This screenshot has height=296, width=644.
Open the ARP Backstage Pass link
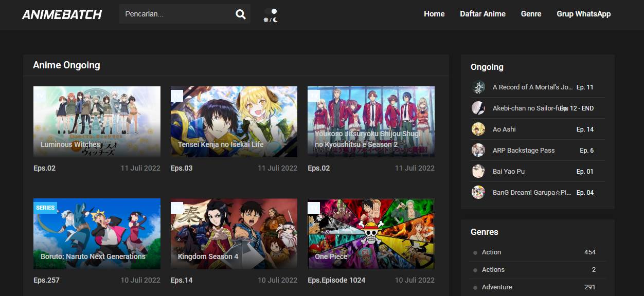pyautogui.click(x=524, y=150)
